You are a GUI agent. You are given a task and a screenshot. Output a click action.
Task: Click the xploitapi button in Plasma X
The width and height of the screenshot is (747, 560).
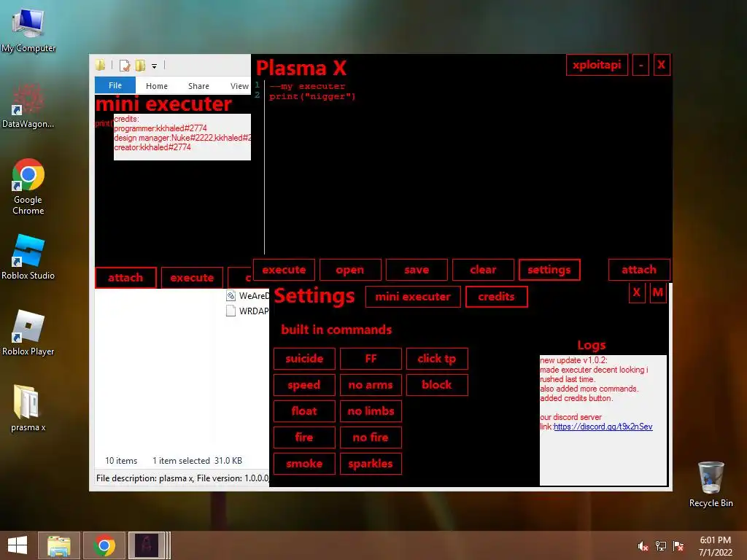[x=597, y=65]
